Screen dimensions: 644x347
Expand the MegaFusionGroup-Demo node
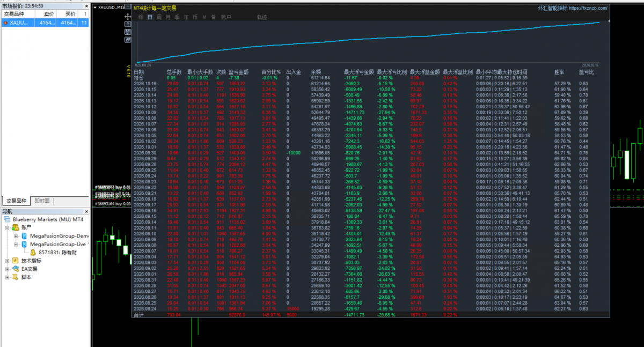tap(16, 236)
